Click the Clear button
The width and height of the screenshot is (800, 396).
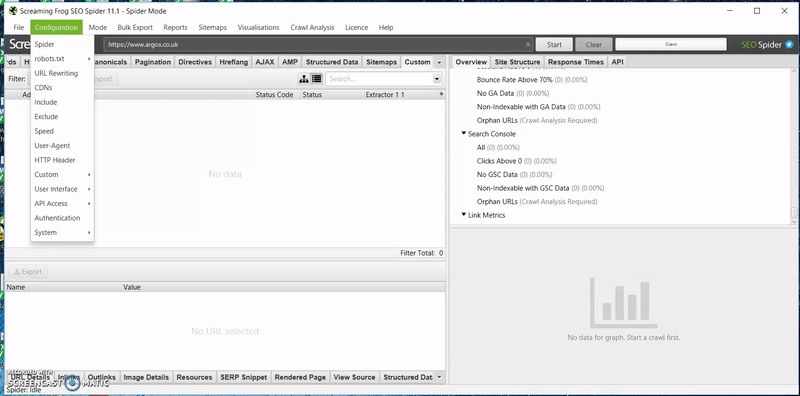(593, 44)
